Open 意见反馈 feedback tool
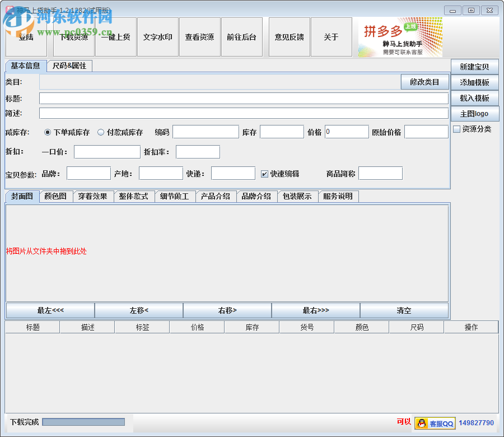This screenshot has width=504, height=437. click(x=288, y=37)
